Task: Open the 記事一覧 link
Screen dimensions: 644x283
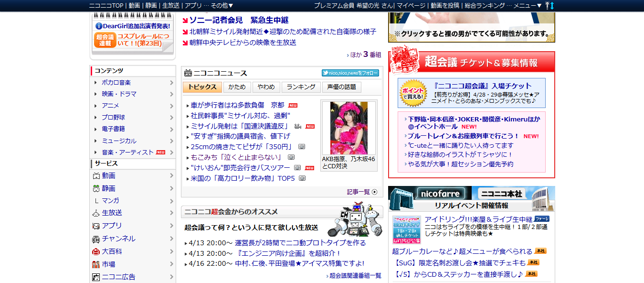Action: tap(359, 192)
